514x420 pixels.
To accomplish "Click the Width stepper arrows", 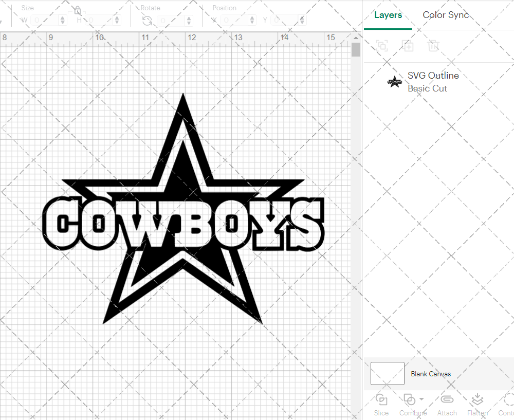I will pos(63,21).
